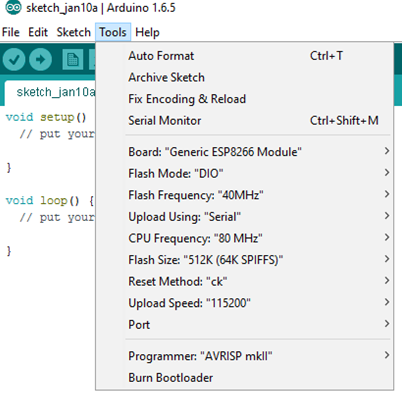402x406 pixels.
Task: Expand the Board "Generic ESP8266 Module" submenu
Action: point(244,152)
